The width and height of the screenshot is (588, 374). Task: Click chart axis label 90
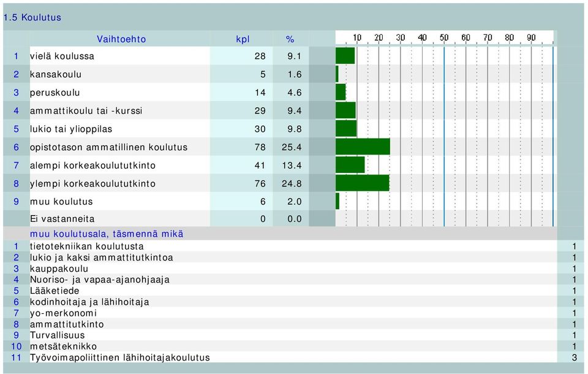click(531, 37)
